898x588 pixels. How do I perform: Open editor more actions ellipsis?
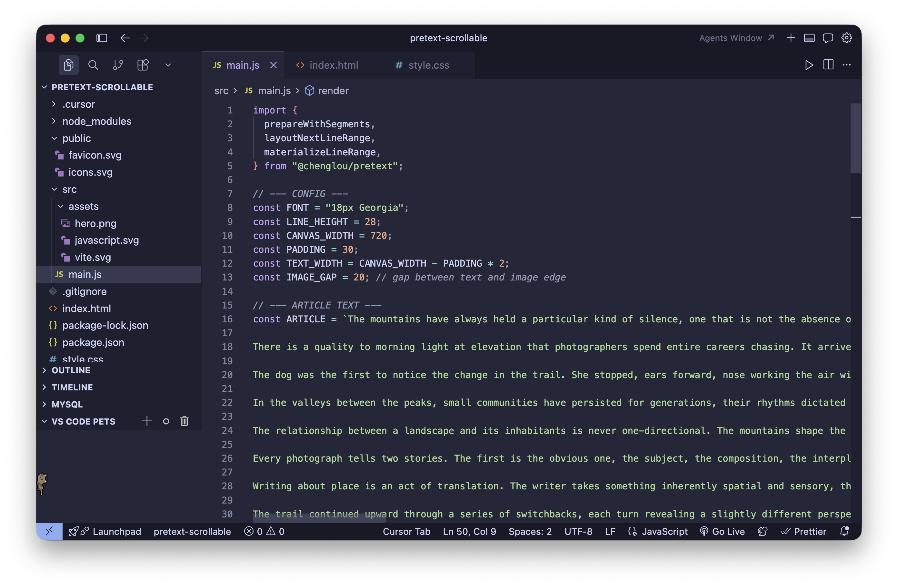point(847,65)
